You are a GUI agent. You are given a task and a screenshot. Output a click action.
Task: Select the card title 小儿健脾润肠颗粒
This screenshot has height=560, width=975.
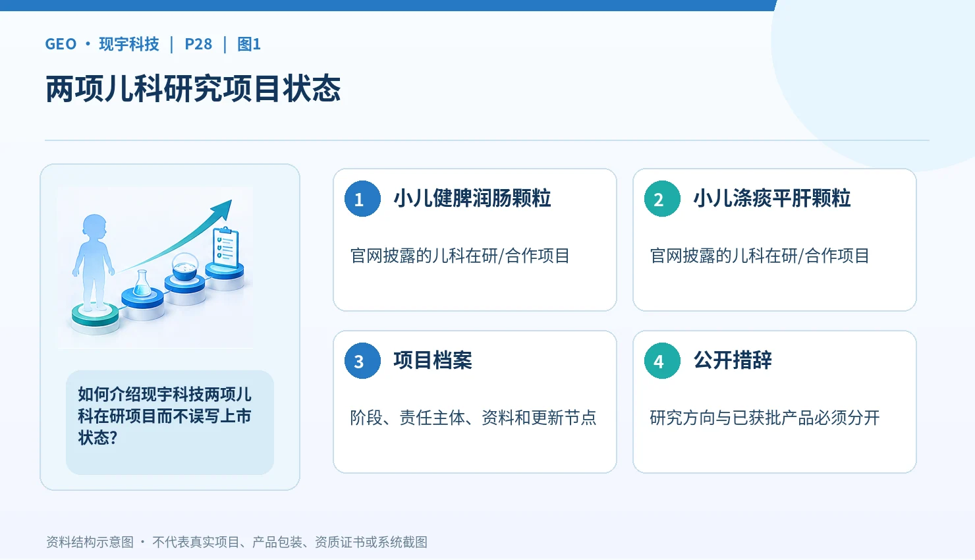click(x=472, y=198)
